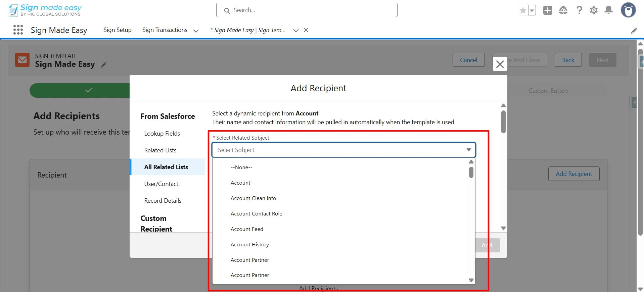Open the user profile avatar
This screenshot has width=644, height=292.
[x=628, y=10]
